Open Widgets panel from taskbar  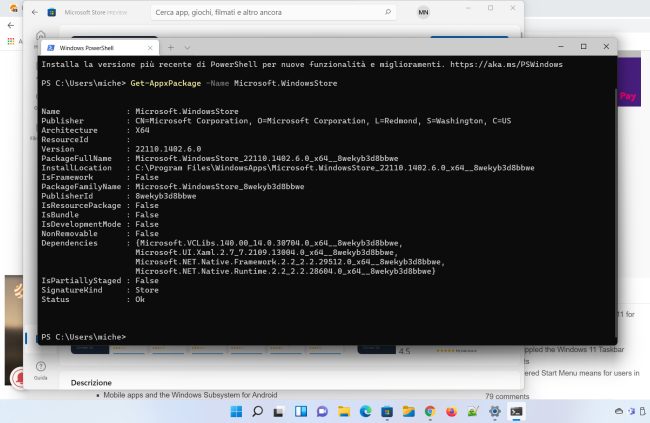(x=301, y=411)
